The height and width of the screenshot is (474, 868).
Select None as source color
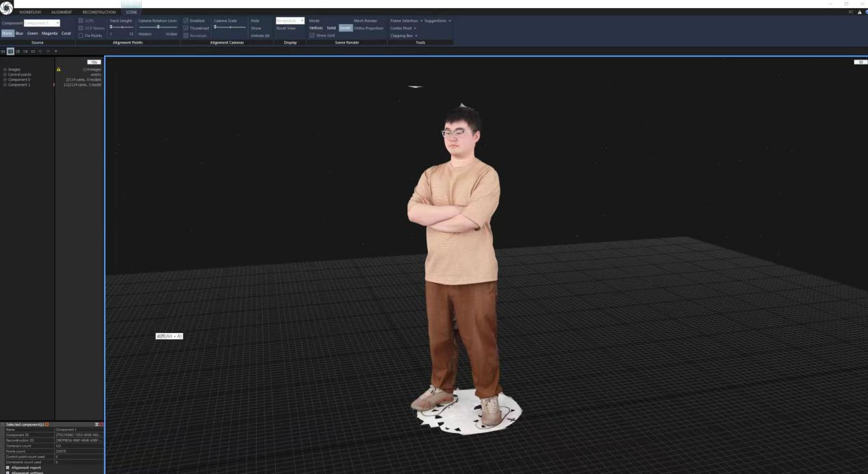[x=7, y=33]
